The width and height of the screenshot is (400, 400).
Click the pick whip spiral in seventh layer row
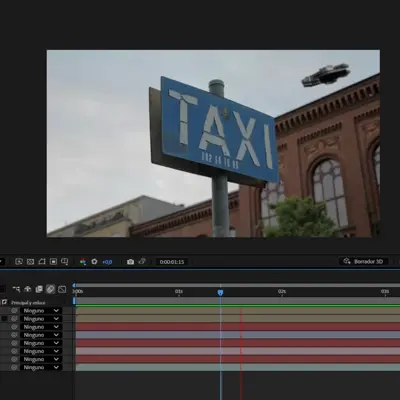coord(14,359)
